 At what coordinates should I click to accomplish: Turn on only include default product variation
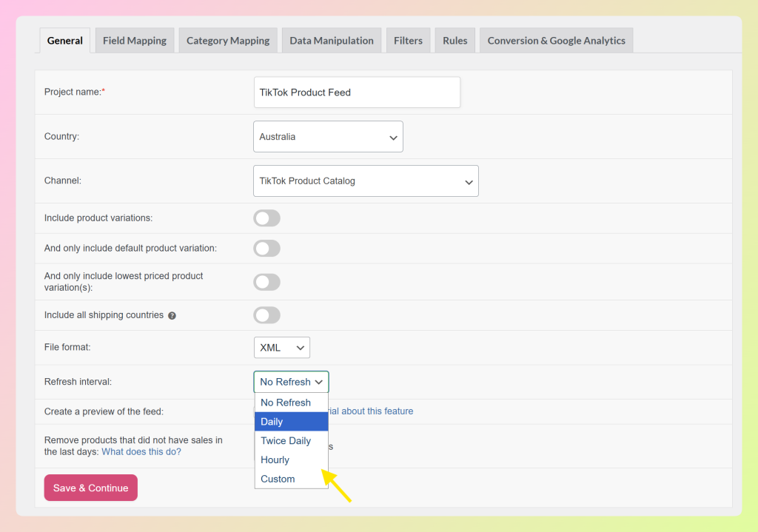pyautogui.click(x=266, y=248)
